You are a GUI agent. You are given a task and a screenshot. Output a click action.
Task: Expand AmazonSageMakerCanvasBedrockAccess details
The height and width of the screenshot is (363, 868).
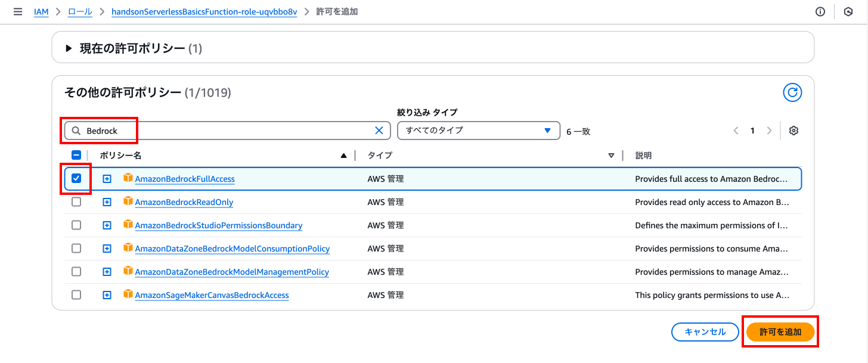pos(107,295)
